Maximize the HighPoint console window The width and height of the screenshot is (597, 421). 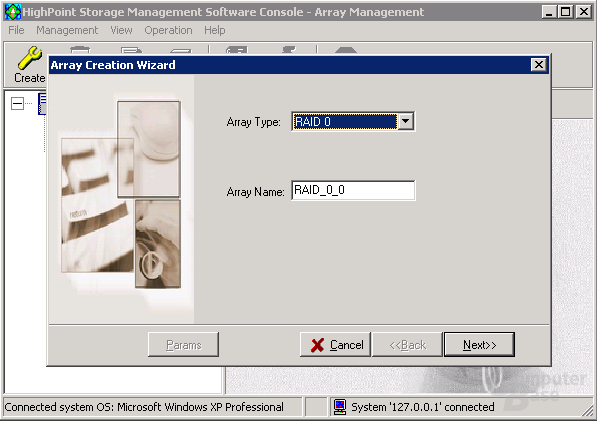[566, 12]
